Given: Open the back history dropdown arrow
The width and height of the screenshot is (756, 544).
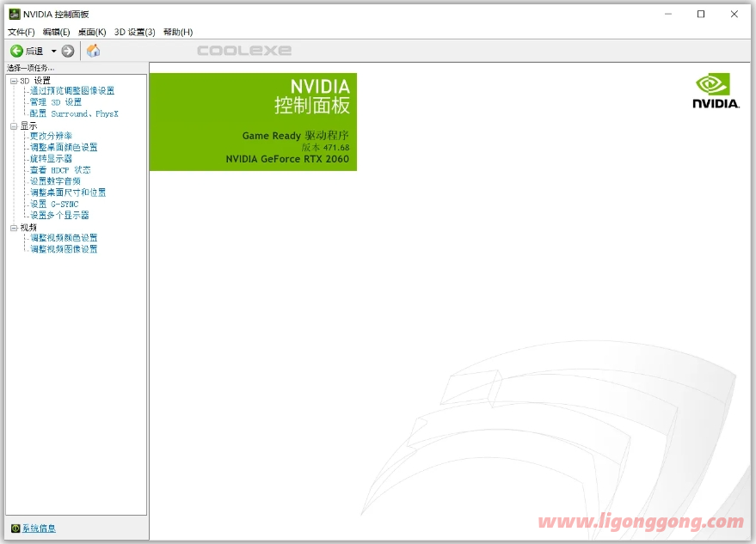Looking at the screenshot, I should point(53,51).
